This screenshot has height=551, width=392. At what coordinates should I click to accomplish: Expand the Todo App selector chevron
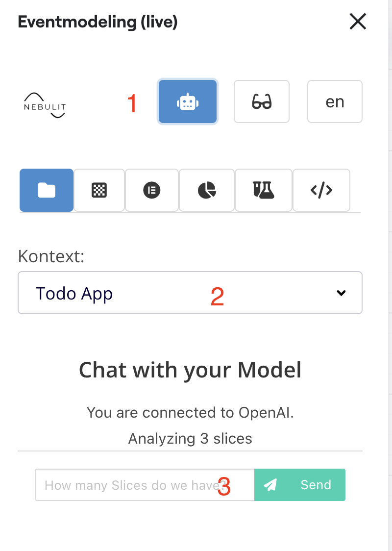click(x=342, y=293)
